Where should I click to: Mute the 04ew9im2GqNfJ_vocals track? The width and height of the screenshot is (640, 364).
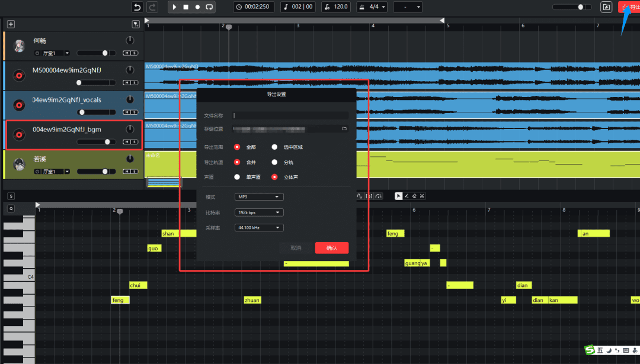pos(127,112)
